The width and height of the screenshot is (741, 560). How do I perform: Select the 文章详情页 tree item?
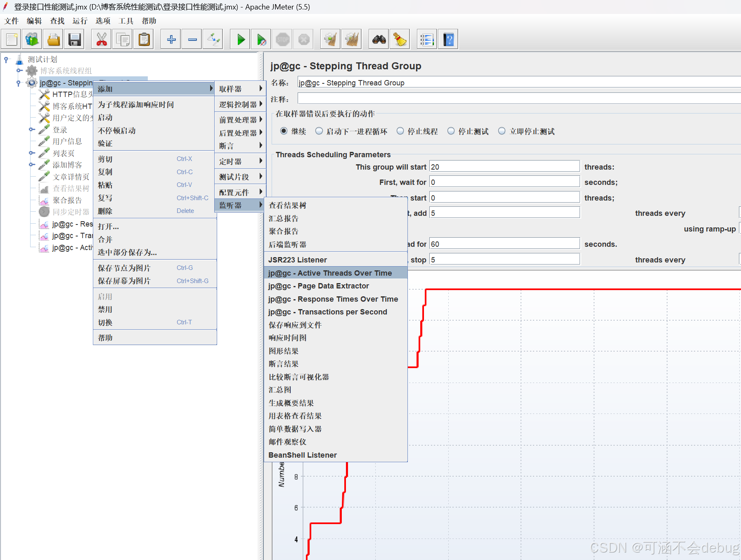coord(71,177)
